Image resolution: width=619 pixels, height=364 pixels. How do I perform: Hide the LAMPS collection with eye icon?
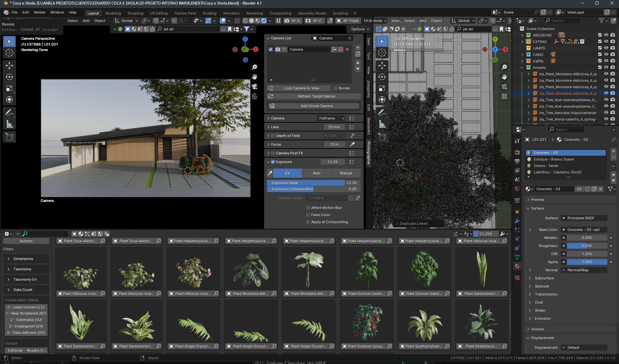(x=606, y=48)
